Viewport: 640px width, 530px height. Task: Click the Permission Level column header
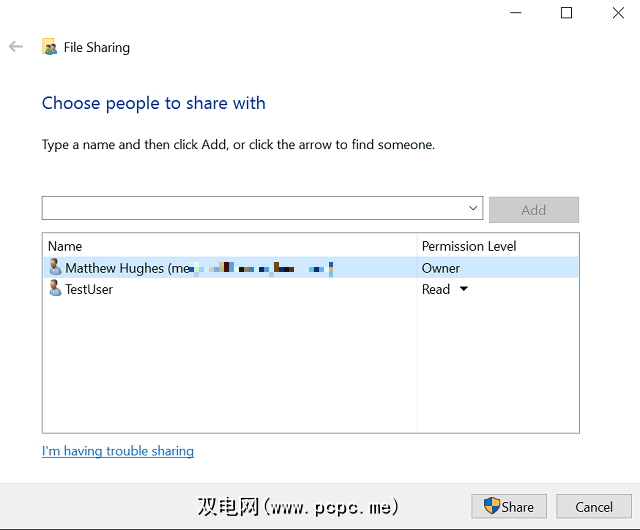pyautogui.click(x=469, y=246)
